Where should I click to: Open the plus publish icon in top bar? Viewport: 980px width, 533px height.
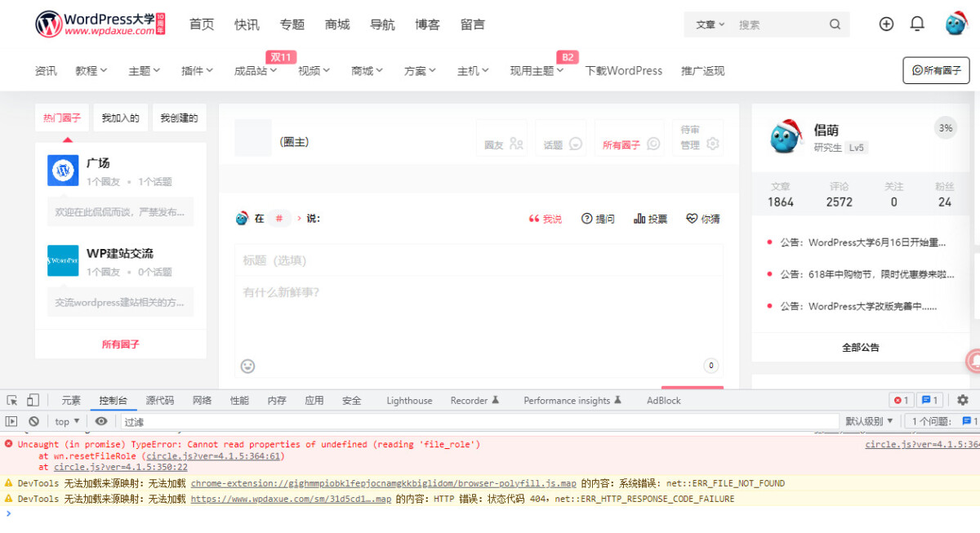886,24
